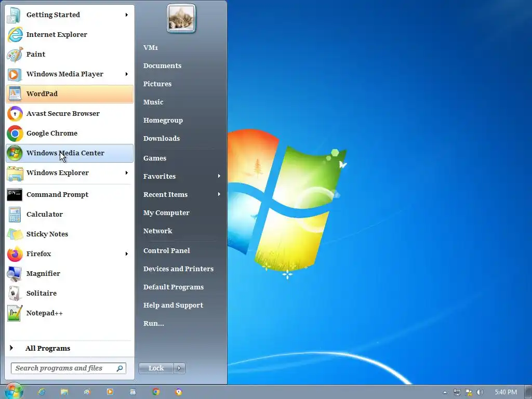Open Avast Secure Browser from the taskbar
The image size is (532, 399).
[179, 392]
